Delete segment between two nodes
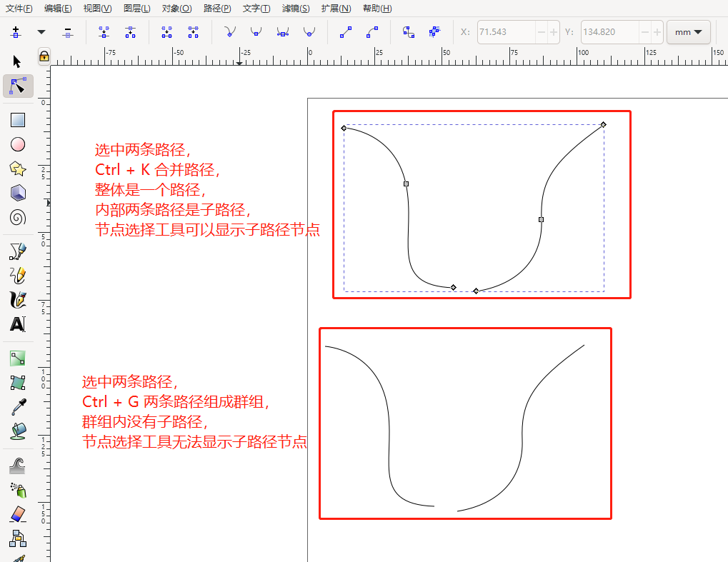Screen dimensions: 728x562 tap(193, 32)
